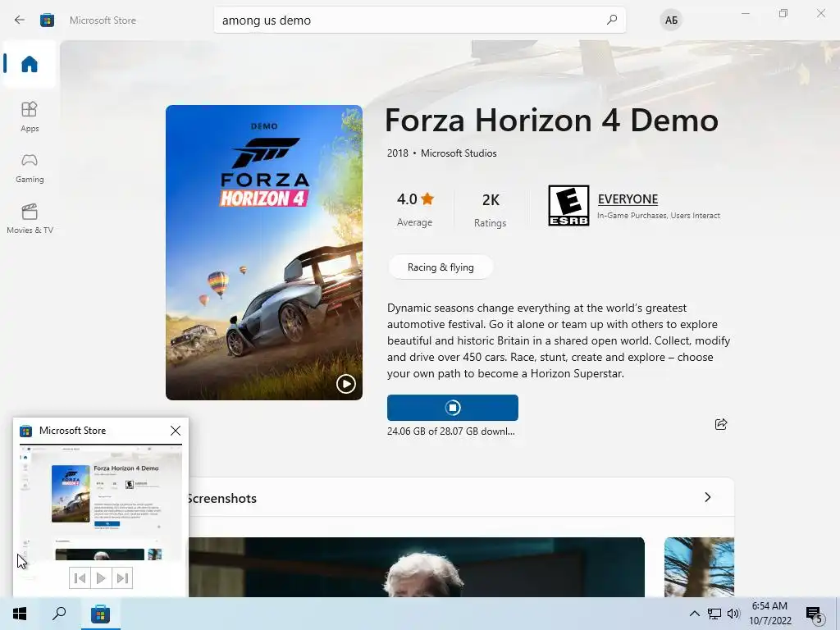Click the Microsoft Studios publisher text
The height and width of the screenshot is (630, 840).
click(459, 153)
